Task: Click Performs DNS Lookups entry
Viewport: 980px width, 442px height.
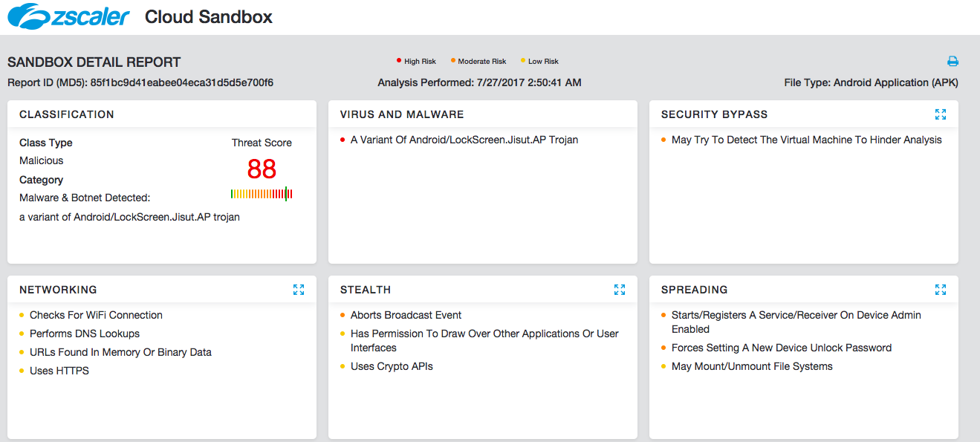Action: click(x=85, y=334)
